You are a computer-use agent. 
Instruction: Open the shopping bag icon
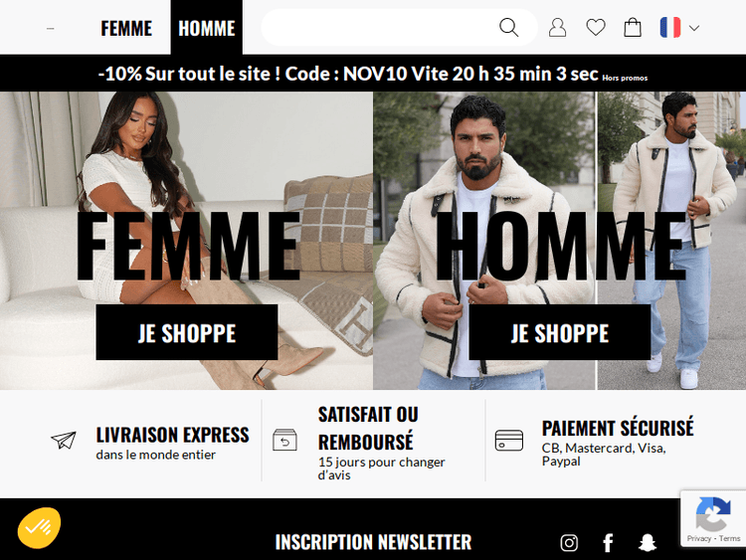point(633,28)
